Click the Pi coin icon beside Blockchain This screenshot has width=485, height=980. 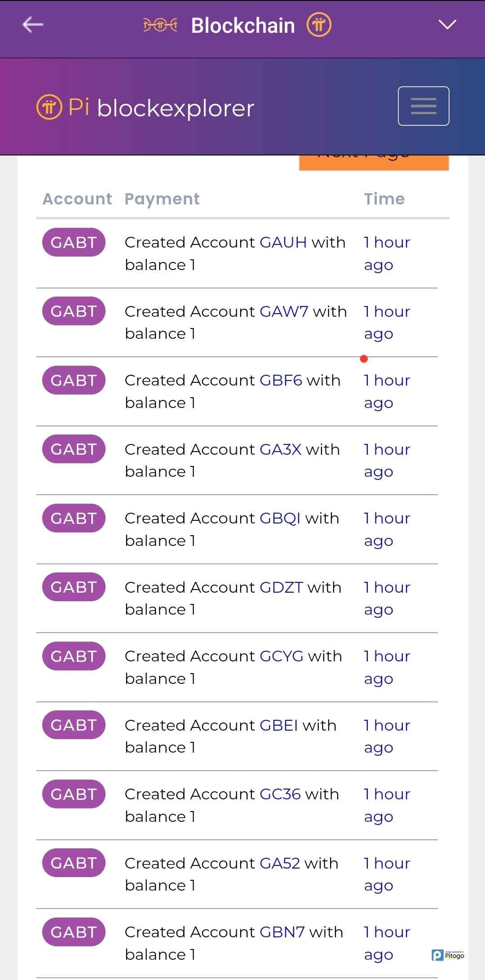click(x=319, y=25)
